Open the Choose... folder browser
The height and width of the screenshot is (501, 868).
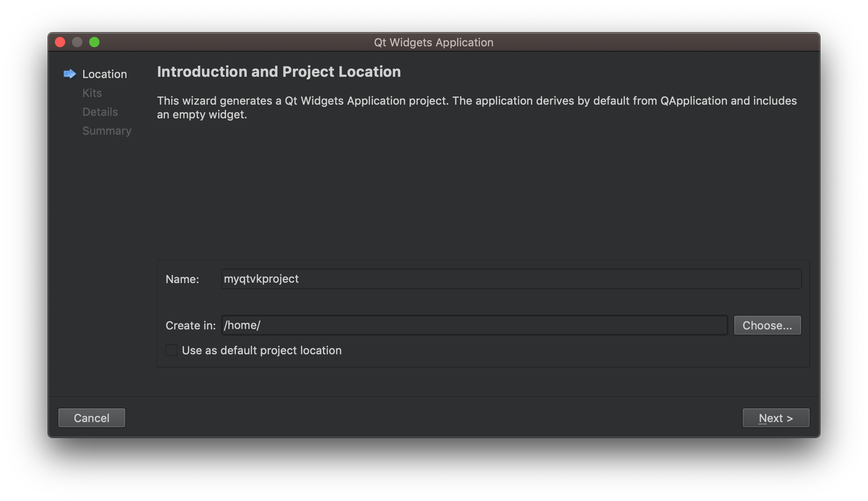[767, 325]
